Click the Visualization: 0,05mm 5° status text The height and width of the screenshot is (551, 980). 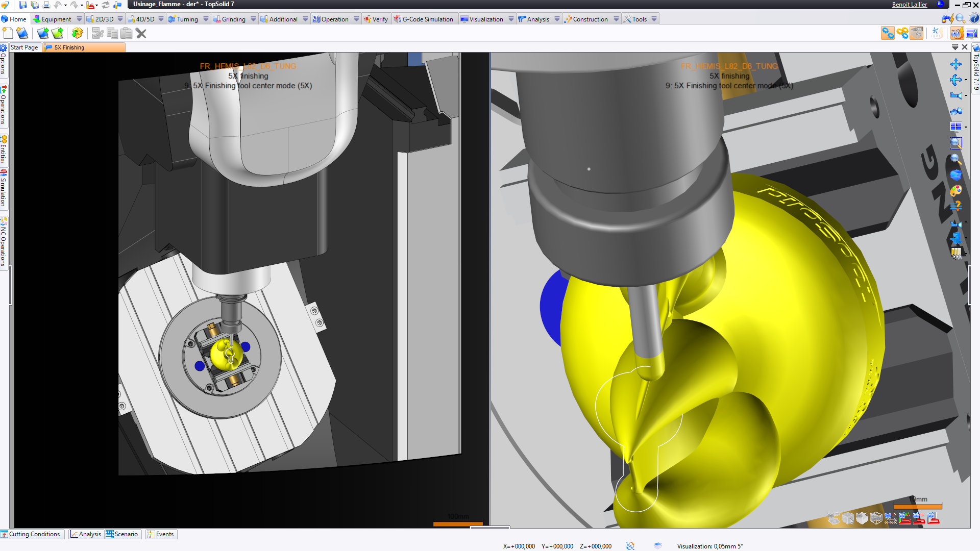tap(710, 546)
